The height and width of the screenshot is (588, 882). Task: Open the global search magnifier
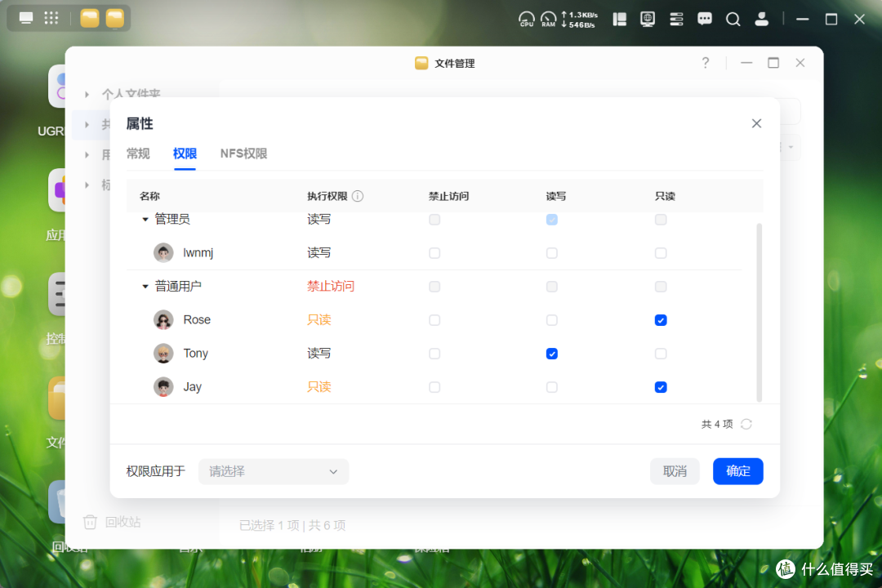tap(733, 19)
